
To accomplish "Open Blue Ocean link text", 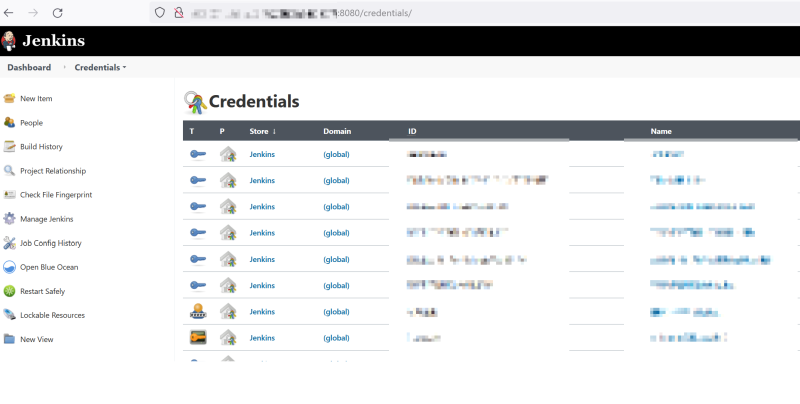I will coord(49,267).
